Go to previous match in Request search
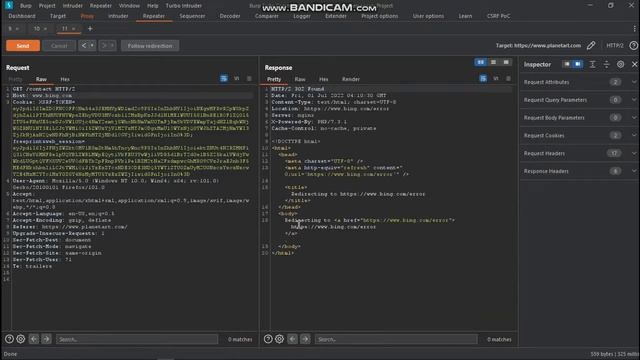 click(34, 339)
